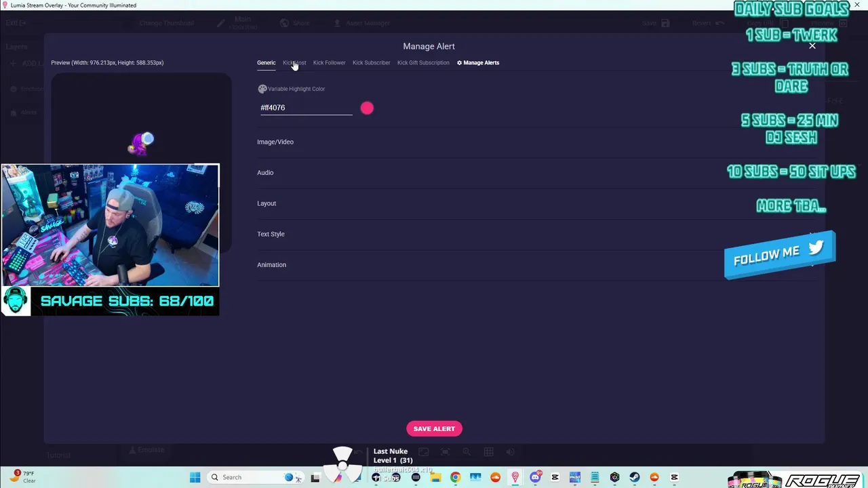The height and width of the screenshot is (488, 868).
Task: Click the purple character in the preview
Action: (x=141, y=143)
